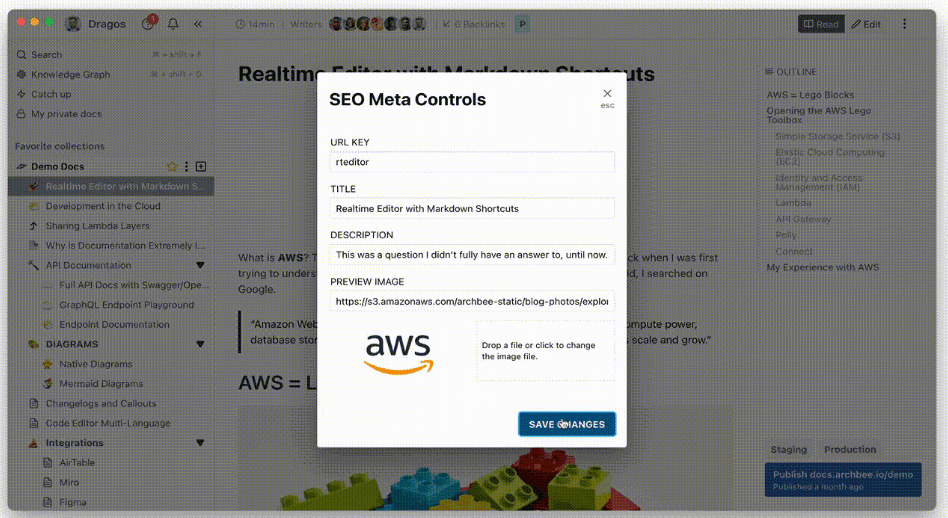Select the Production tab

click(x=850, y=450)
